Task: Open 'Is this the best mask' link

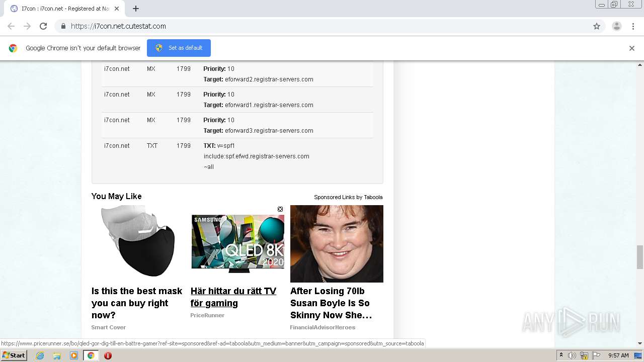Action: point(137,303)
